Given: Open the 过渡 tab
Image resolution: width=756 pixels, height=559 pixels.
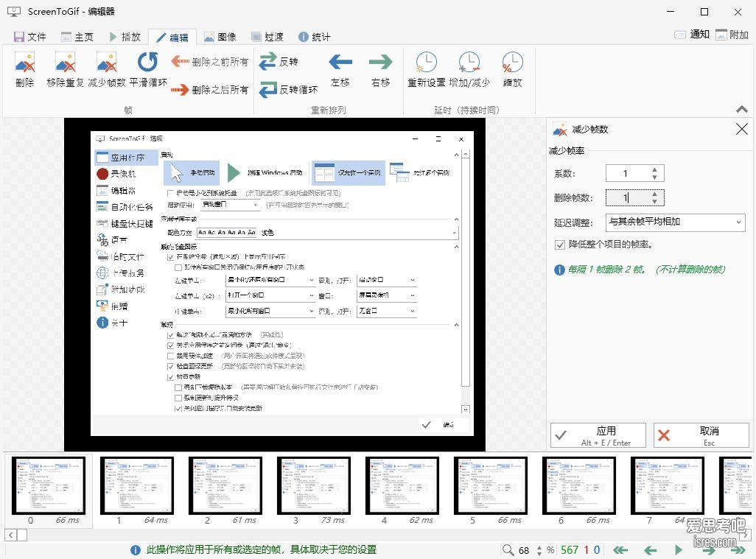Looking at the screenshot, I should click(267, 37).
